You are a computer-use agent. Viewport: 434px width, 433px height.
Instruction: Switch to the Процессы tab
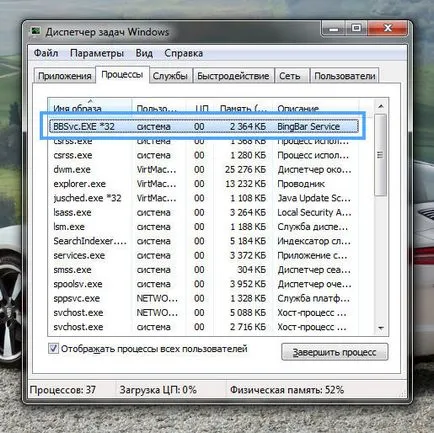tap(122, 75)
